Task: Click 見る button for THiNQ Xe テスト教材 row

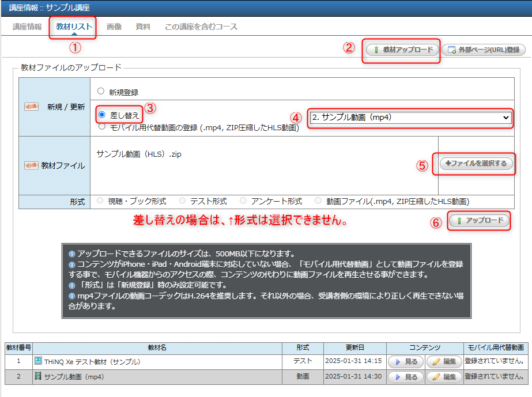Action: click(x=406, y=362)
